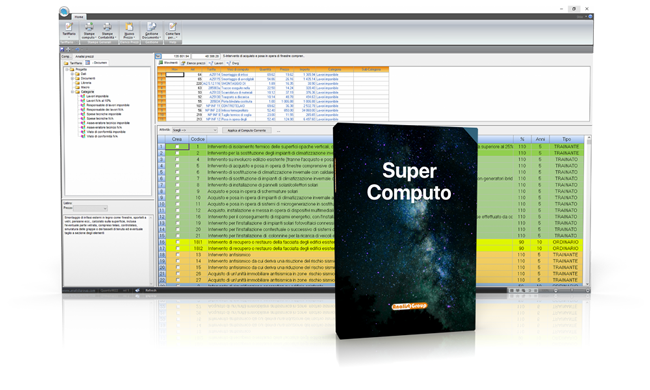Switch to the Movimenti tab

pyautogui.click(x=168, y=63)
